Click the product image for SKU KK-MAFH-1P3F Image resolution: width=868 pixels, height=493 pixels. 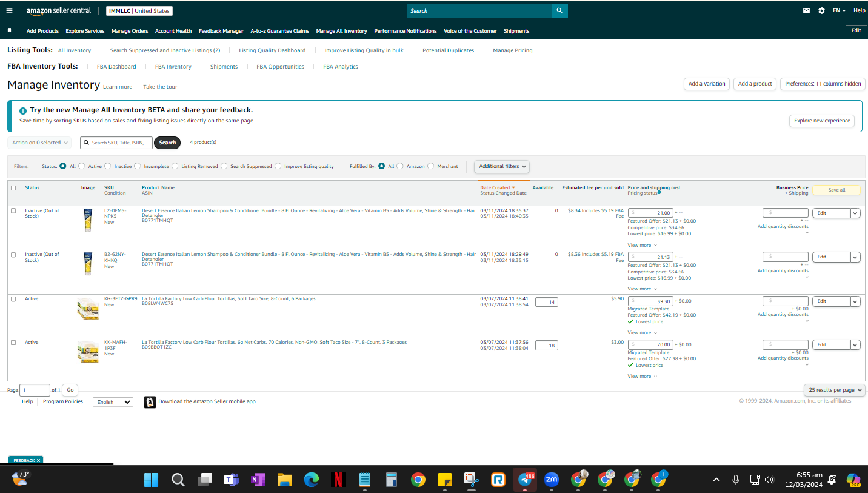click(88, 352)
